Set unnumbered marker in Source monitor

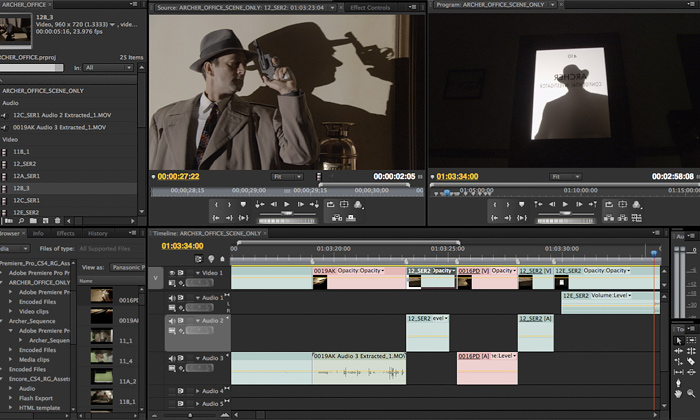coord(243,204)
